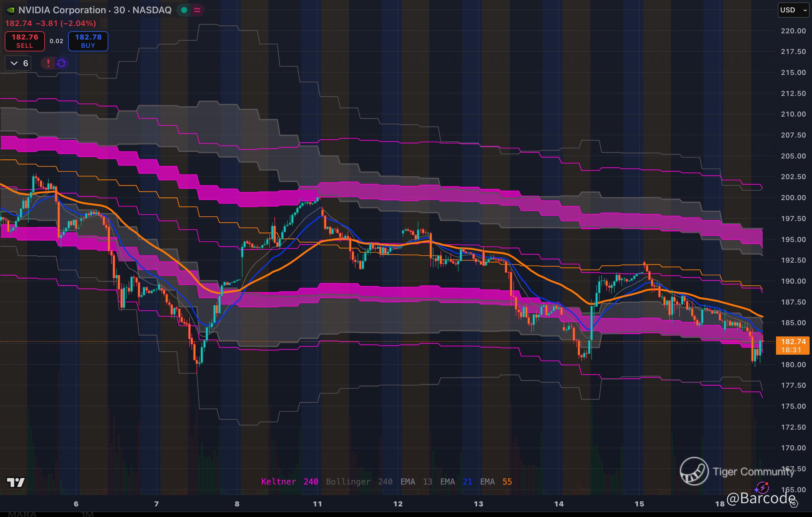Open the TradingView logo link

click(16, 482)
